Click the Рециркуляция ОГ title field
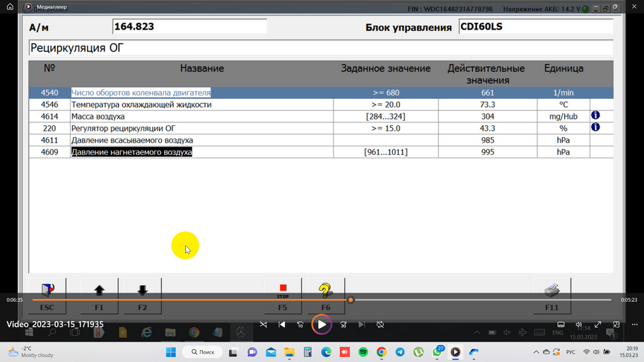644x362 pixels. 321,47
